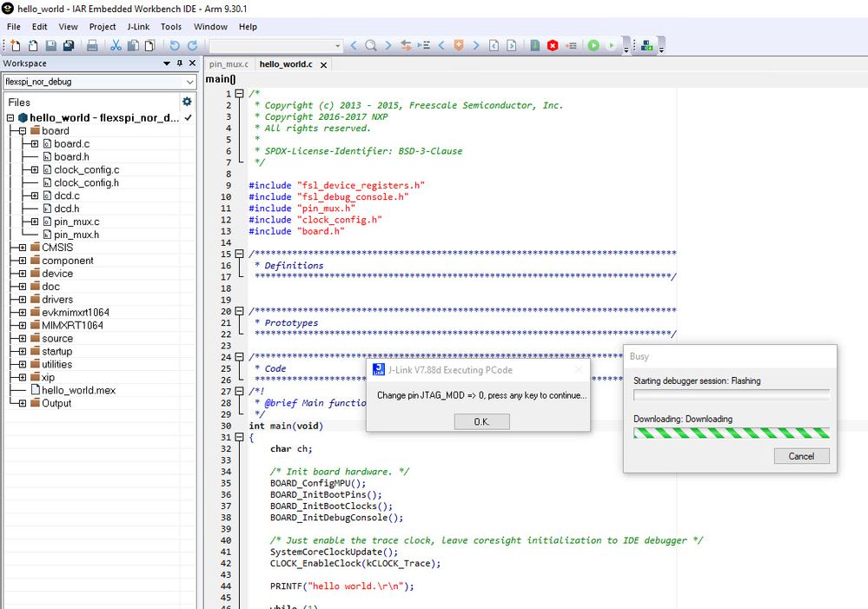Click the Undo arrow icon
This screenshot has width=868, height=609.
click(x=175, y=45)
